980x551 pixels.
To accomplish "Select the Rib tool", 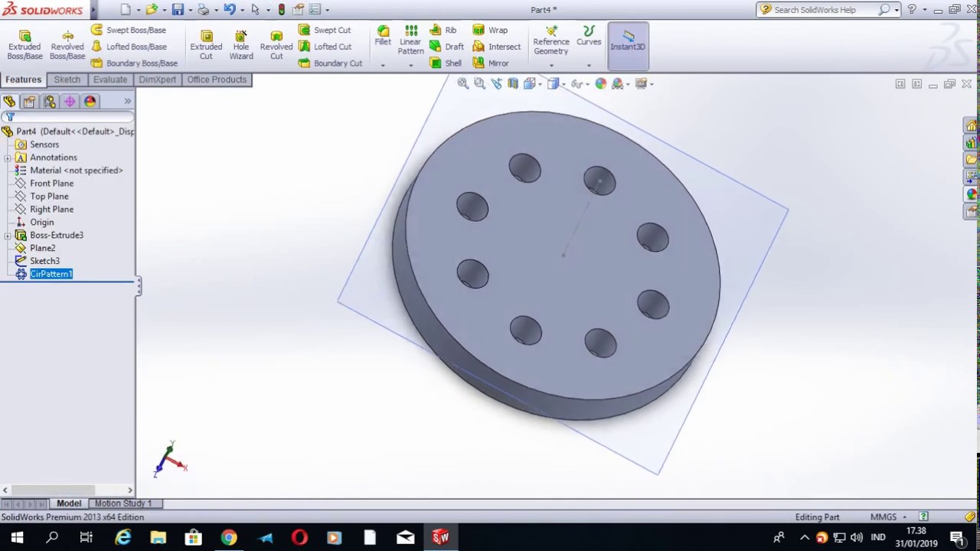I will [x=443, y=30].
